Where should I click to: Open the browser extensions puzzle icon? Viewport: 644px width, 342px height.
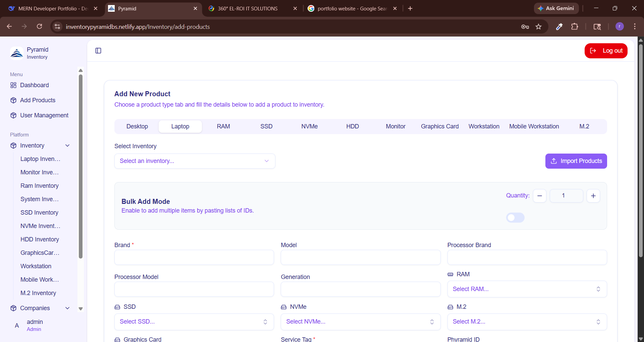[x=575, y=26]
